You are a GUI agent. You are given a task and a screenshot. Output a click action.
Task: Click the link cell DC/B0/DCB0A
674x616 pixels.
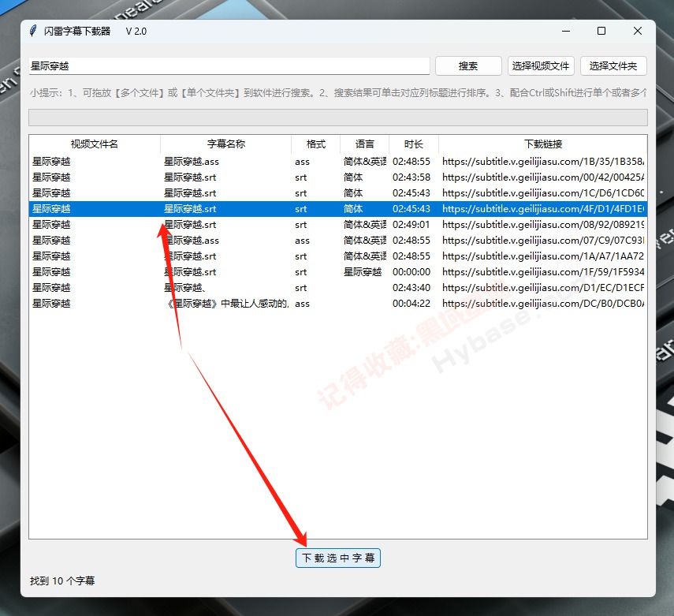coord(543,304)
